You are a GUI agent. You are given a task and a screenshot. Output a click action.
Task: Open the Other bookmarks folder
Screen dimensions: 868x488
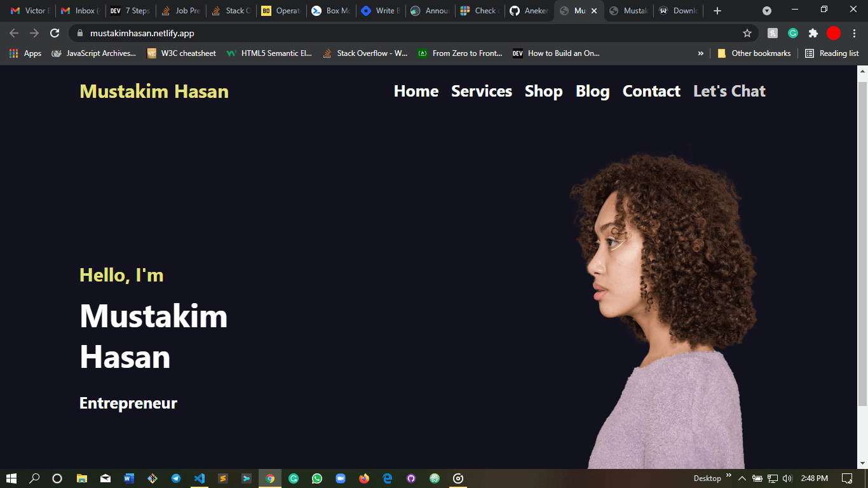[x=754, y=53]
